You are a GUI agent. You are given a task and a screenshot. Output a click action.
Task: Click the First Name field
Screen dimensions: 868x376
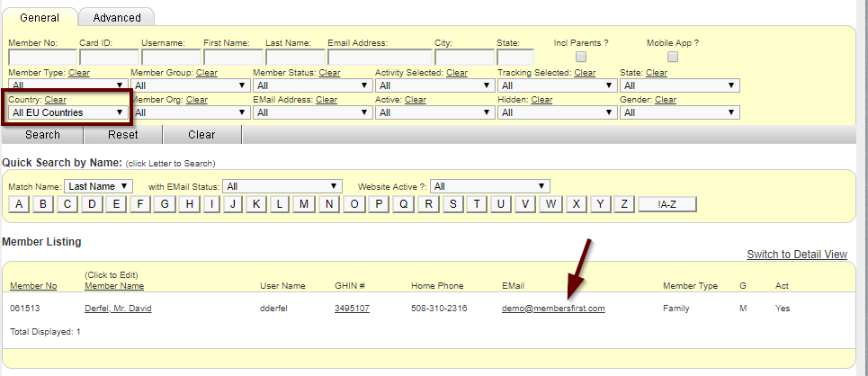[x=233, y=57]
